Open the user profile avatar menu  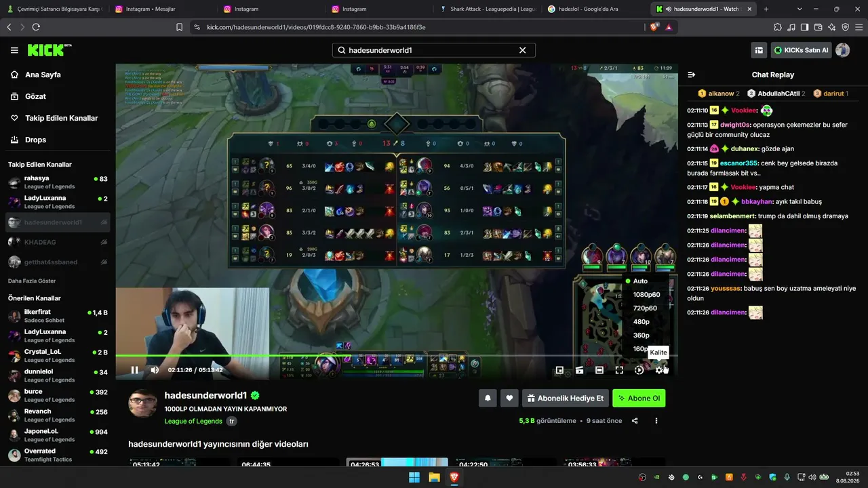(x=843, y=50)
